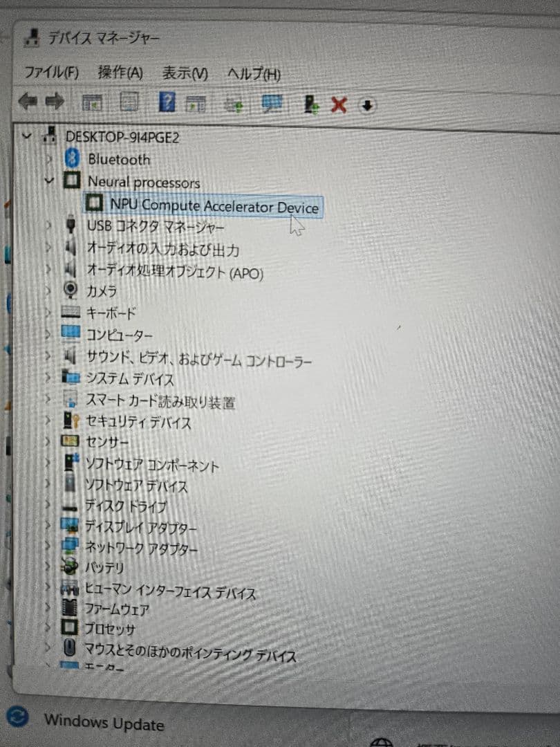Open the 操作(A) menu
This screenshot has height=747, width=560.
coord(120,73)
